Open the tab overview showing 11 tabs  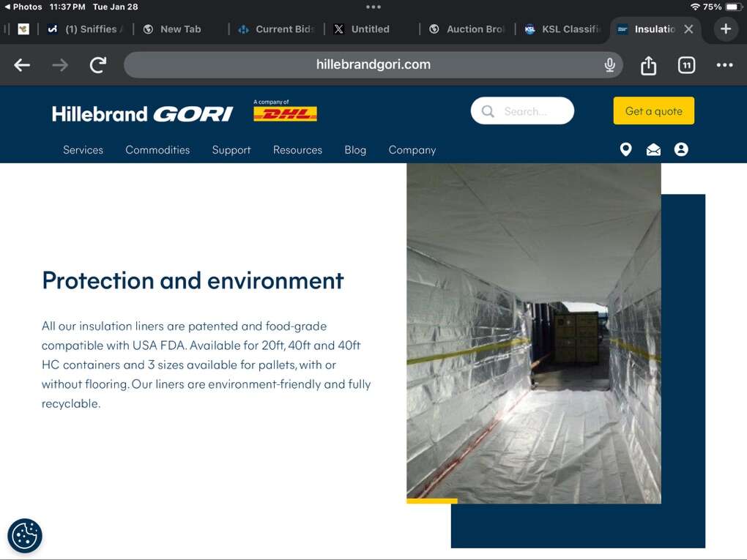click(x=686, y=65)
